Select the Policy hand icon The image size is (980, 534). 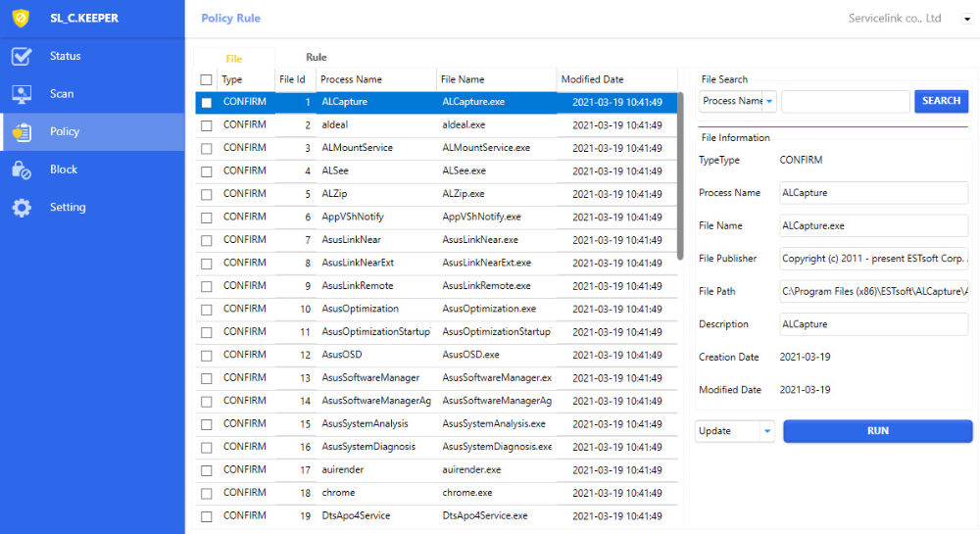[x=22, y=132]
